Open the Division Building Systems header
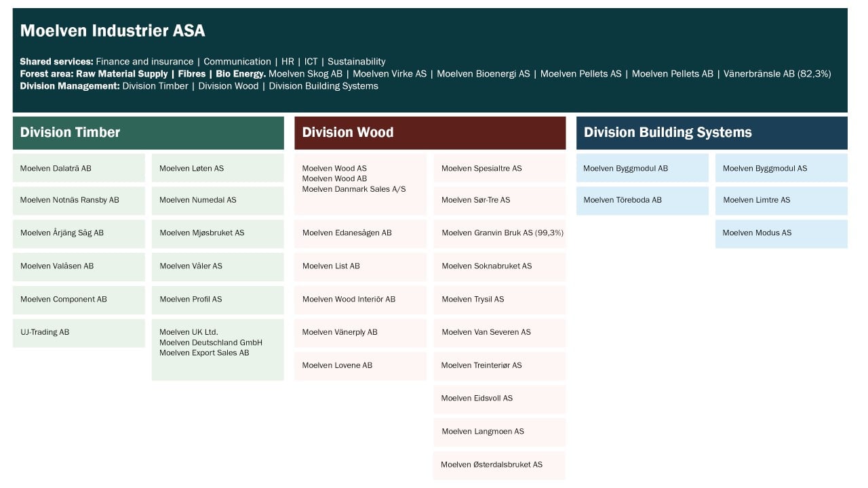This screenshot has width=868, height=488. click(x=712, y=133)
